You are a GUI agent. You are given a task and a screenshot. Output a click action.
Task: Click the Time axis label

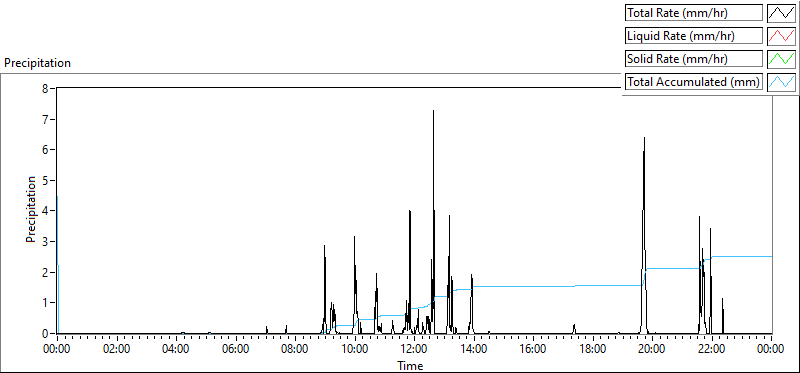[410, 366]
